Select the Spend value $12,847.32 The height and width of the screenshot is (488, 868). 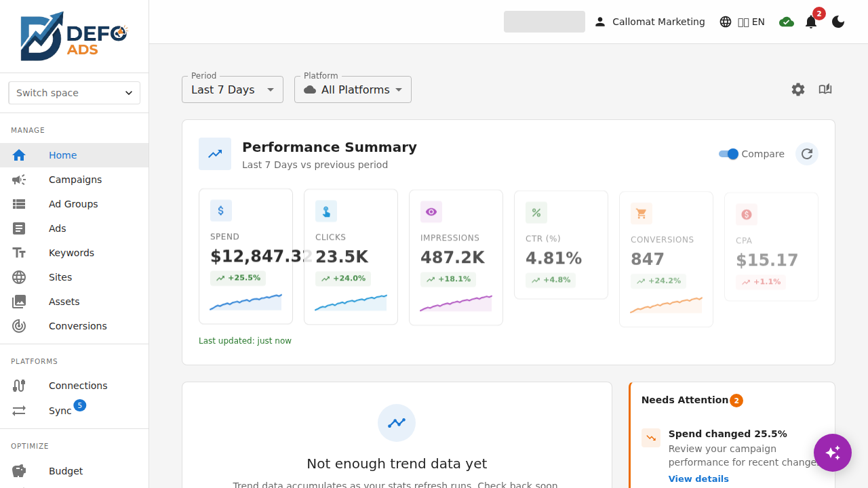[261, 256]
